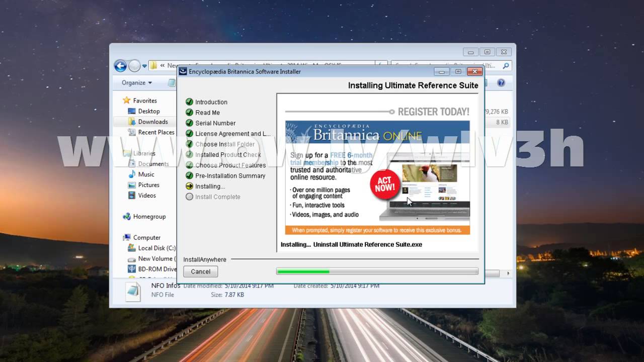644x362 pixels.
Task: Click the Libraries icon in sidebar
Action: [127, 153]
